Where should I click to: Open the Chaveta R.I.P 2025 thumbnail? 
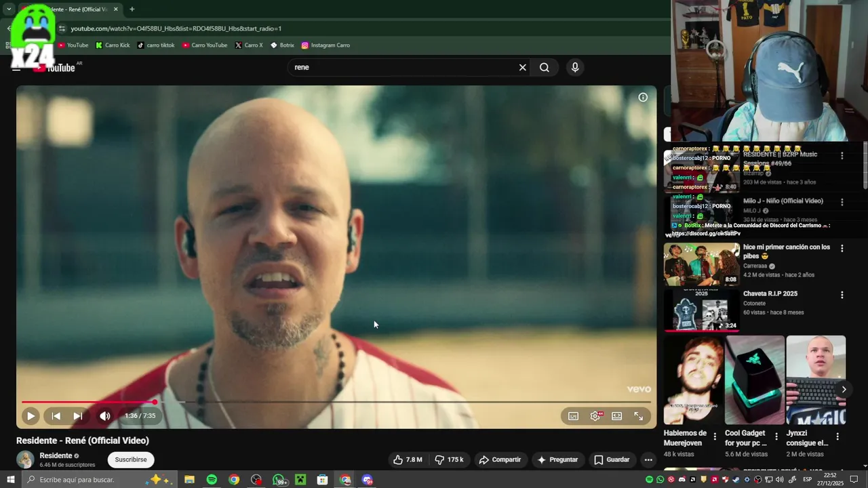point(701,311)
